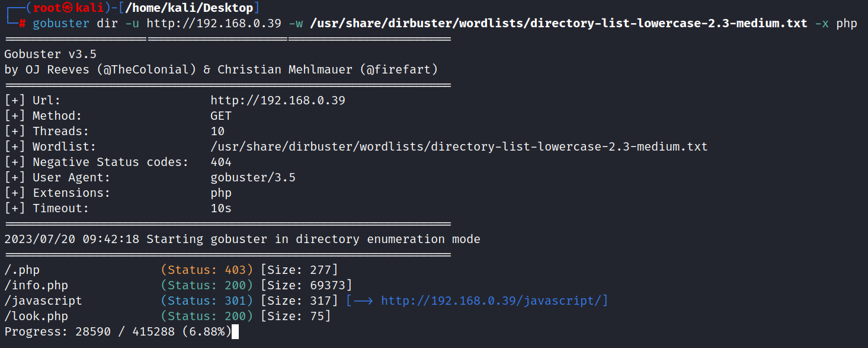The image size is (868, 348).
Task: Click '(Status: 200)' on the /info.php row
Action: pos(207,285)
